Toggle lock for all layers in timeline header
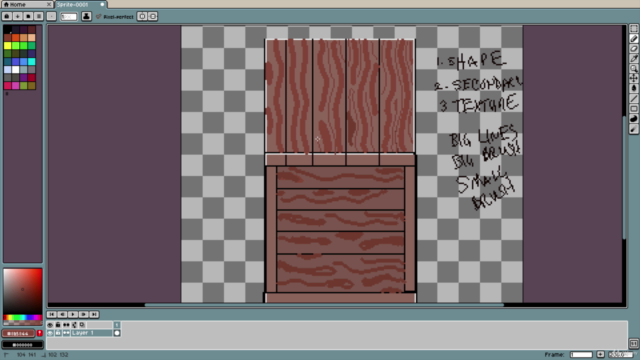This screenshot has height=360, width=640. click(x=58, y=325)
